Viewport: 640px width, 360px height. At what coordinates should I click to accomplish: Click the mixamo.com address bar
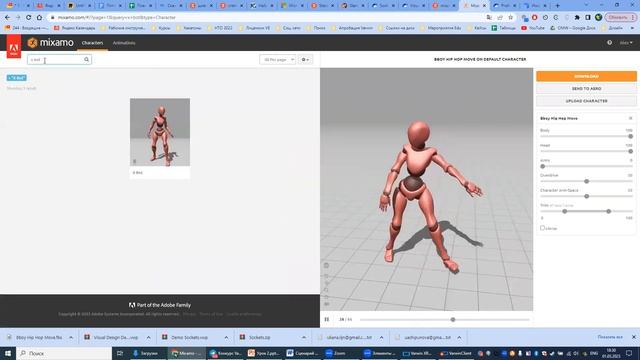pyautogui.click(x=265, y=18)
